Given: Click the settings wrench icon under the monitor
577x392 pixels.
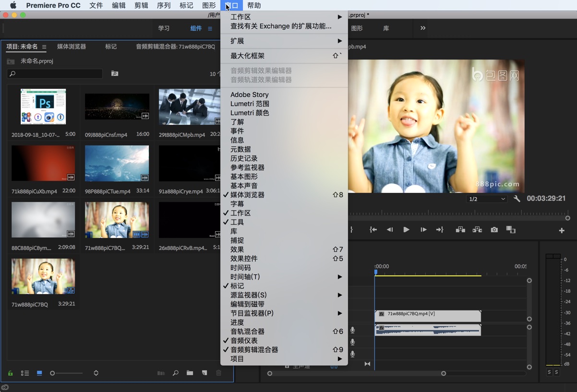Looking at the screenshot, I should coord(517,198).
